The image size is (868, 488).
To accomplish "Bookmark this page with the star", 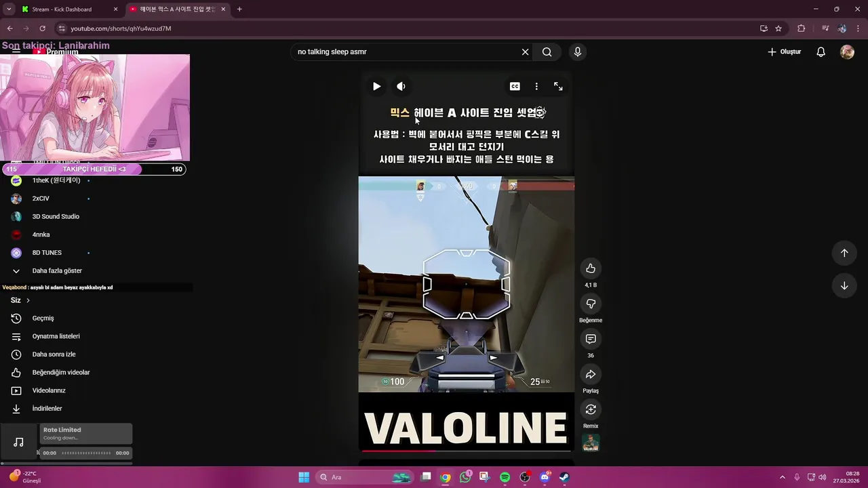I will click(778, 28).
